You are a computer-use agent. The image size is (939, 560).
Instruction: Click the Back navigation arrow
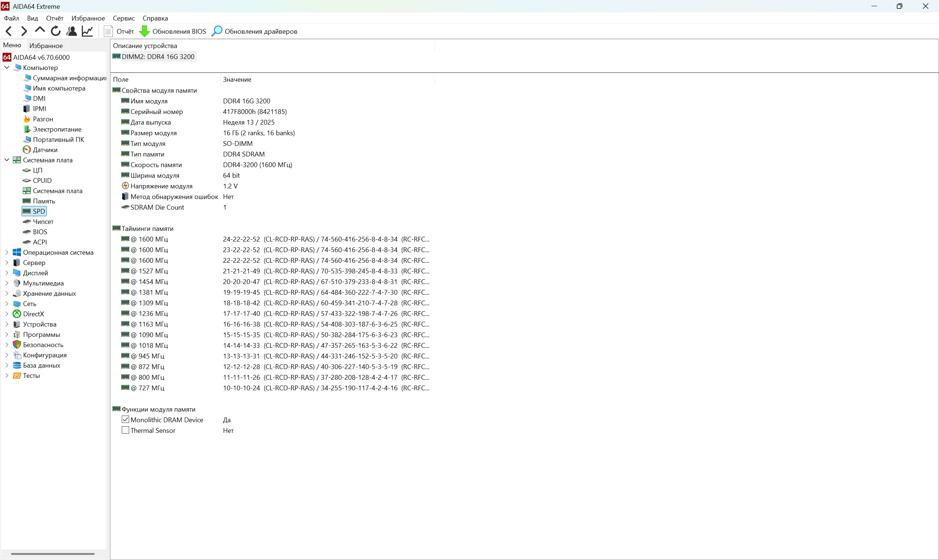9,31
